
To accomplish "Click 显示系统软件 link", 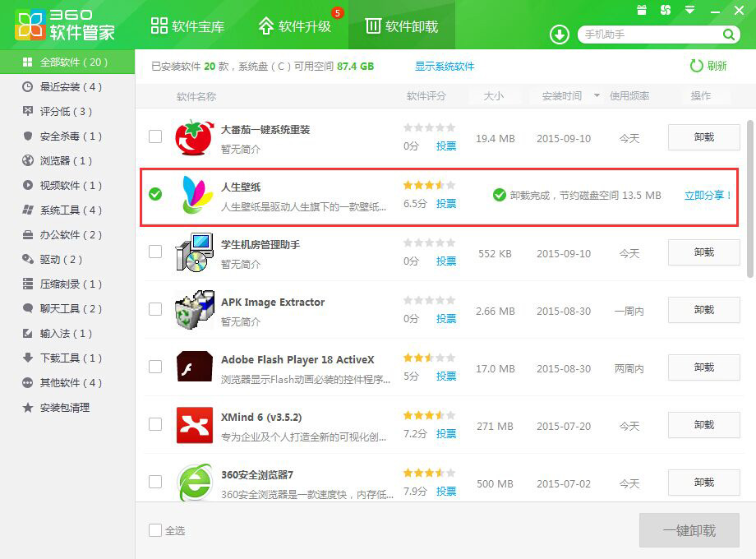I will pos(445,66).
